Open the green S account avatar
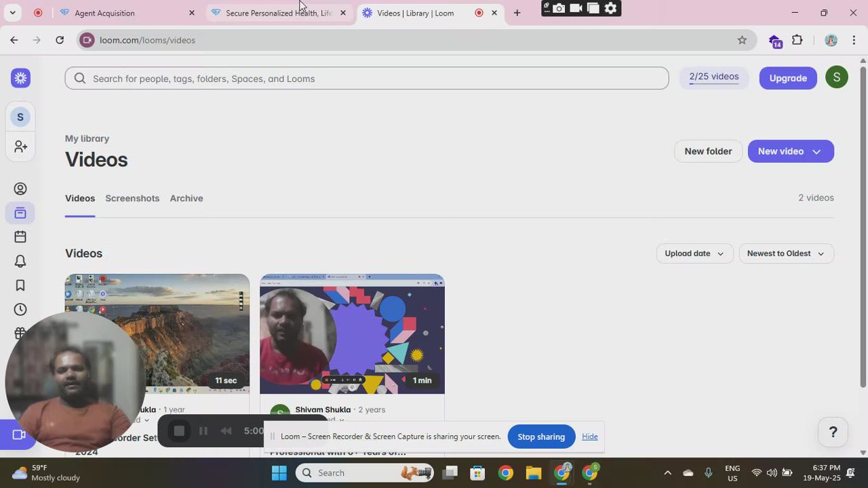 click(x=837, y=77)
